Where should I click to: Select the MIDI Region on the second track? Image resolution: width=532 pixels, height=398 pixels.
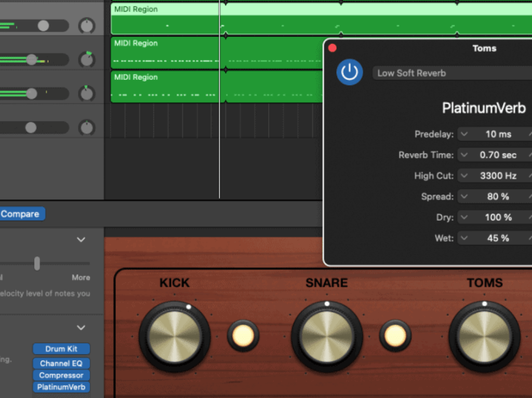coord(217,53)
